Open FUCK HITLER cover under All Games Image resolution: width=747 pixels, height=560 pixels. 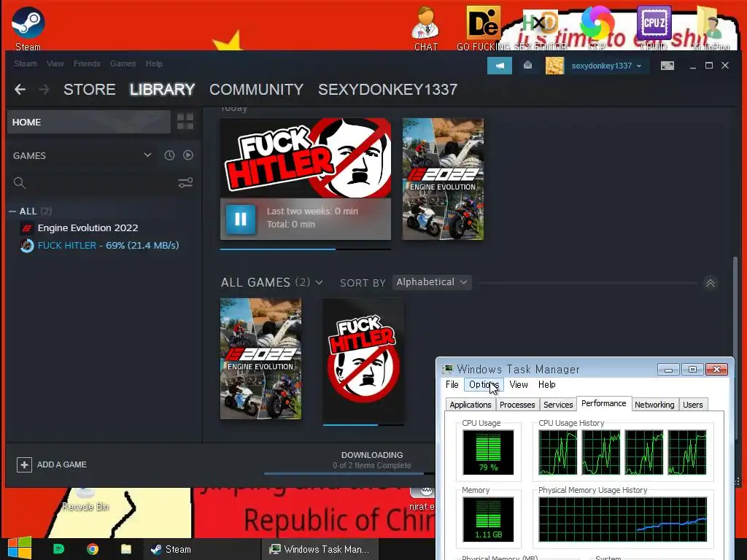pos(363,360)
